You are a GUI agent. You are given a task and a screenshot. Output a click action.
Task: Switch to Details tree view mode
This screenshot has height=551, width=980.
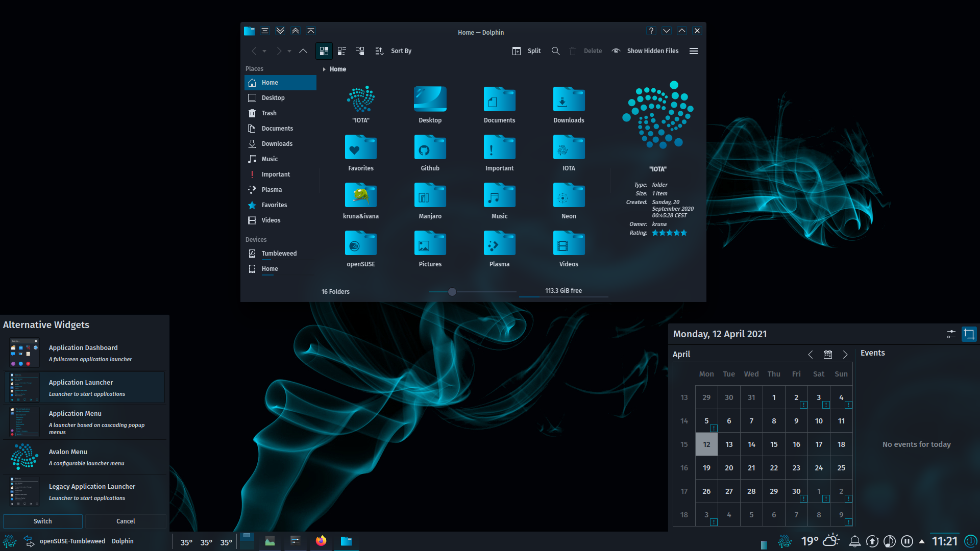coord(360,51)
